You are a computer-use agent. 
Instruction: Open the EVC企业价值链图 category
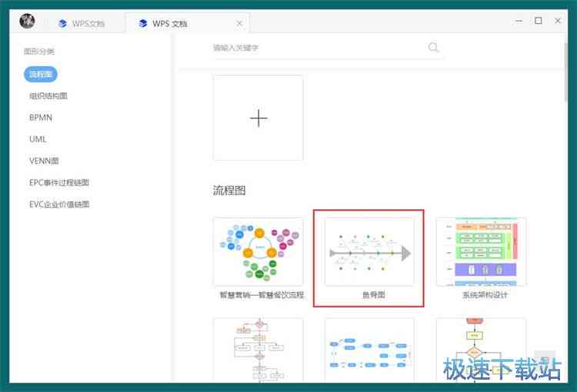59,204
